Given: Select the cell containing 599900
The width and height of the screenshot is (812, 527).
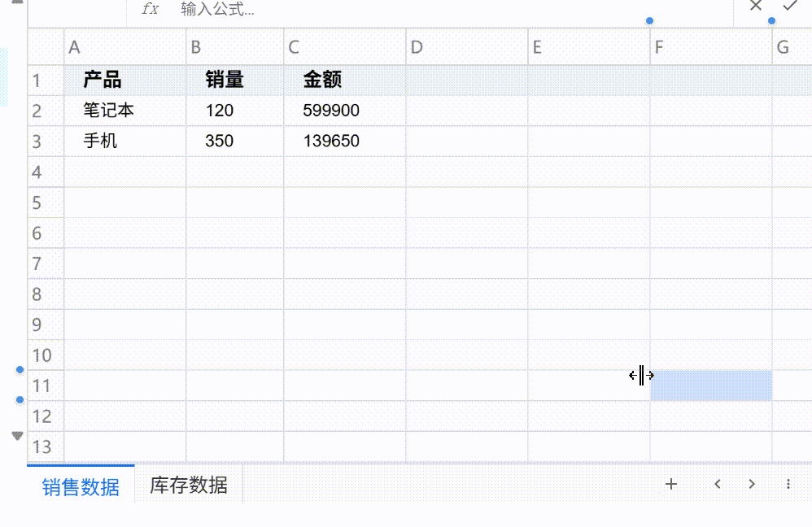Looking at the screenshot, I should [344, 111].
